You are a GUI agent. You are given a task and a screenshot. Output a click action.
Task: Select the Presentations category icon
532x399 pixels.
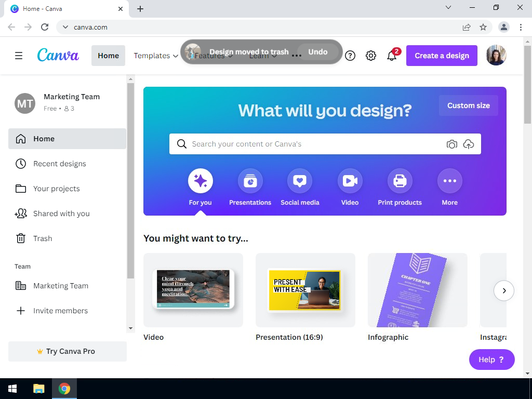(x=250, y=181)
